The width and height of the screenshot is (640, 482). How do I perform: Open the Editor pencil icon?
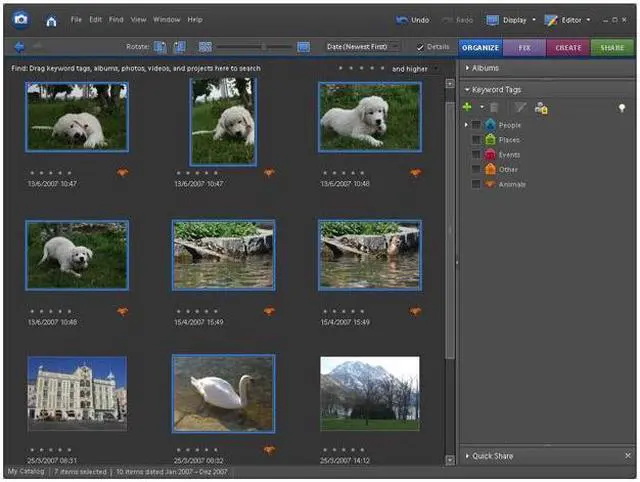pyautogui.click(x=551, y=20)
